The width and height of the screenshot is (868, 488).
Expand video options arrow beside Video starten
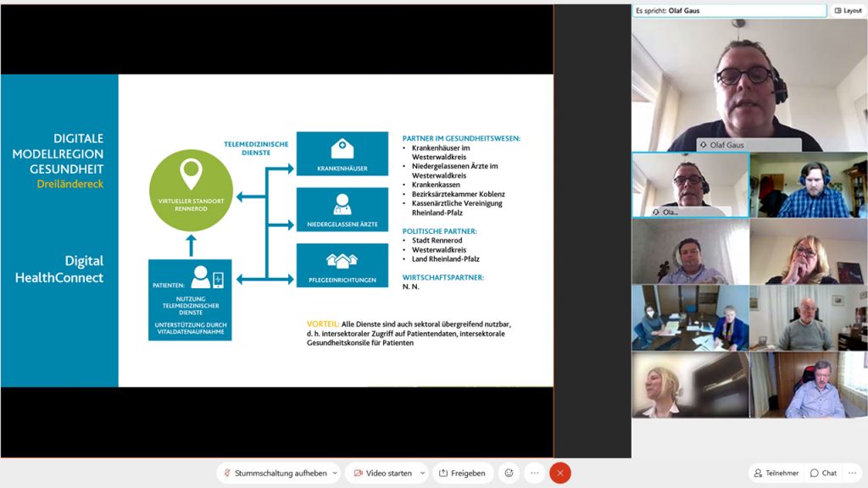tap(422, 473)
